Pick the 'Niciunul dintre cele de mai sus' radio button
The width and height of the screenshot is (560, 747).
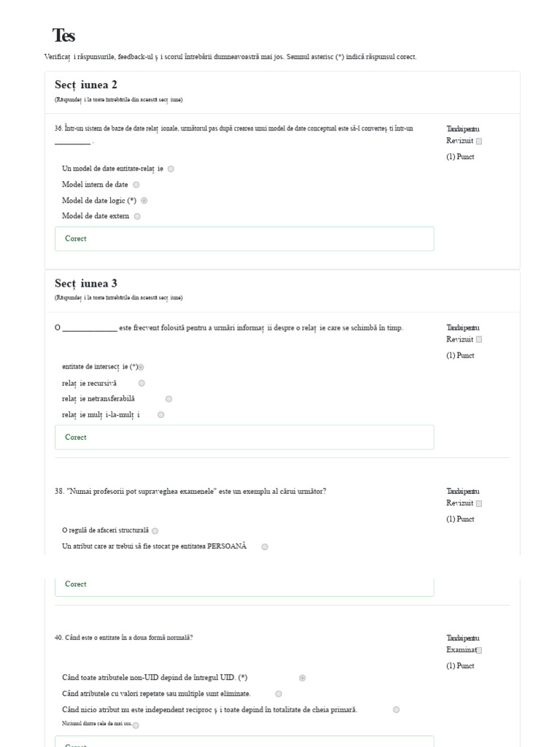136,726
